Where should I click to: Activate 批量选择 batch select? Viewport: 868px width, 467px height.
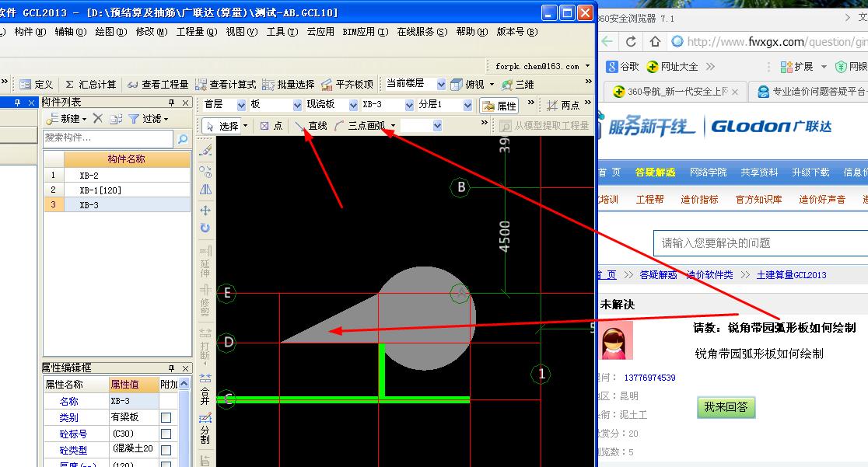coord(289,85)
